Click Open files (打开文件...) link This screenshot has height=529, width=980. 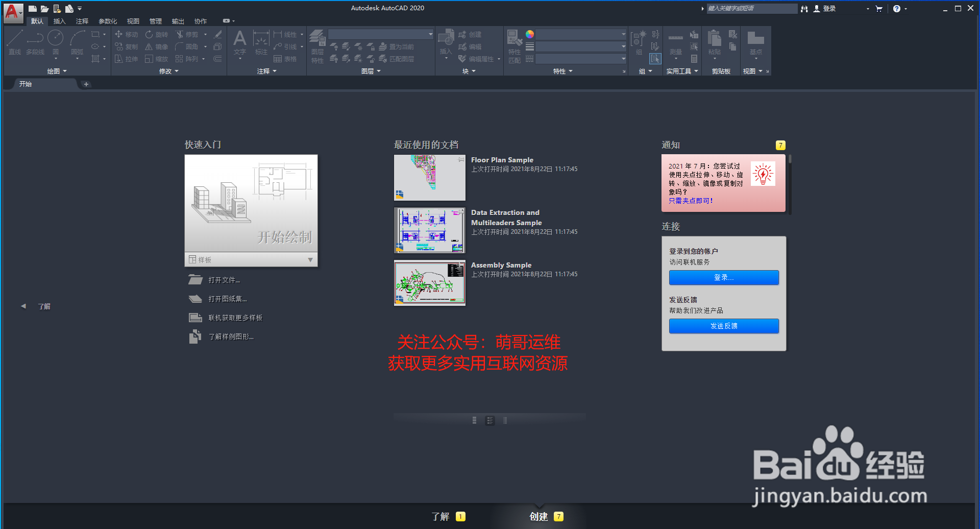click(x=224, y=280)
